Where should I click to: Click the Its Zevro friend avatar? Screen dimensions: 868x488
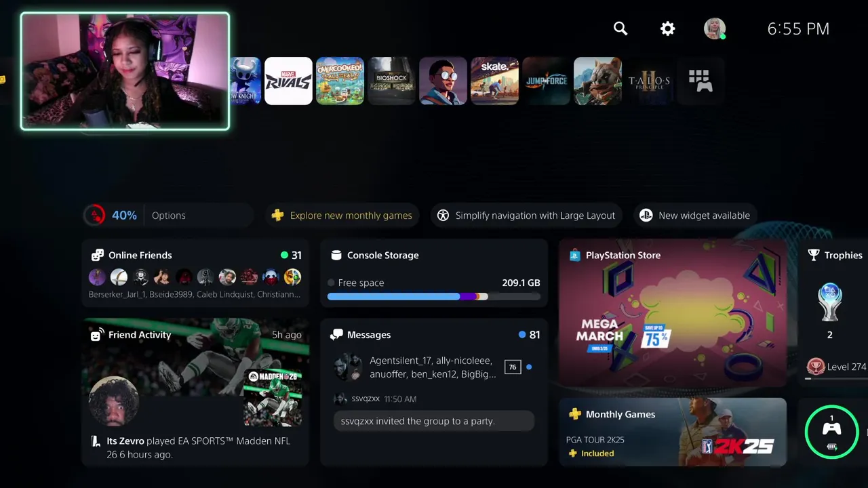(x=114, y=402)
